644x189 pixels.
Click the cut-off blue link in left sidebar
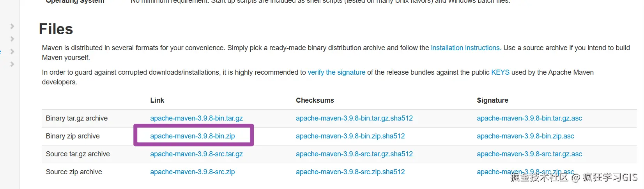pos(0,52)
